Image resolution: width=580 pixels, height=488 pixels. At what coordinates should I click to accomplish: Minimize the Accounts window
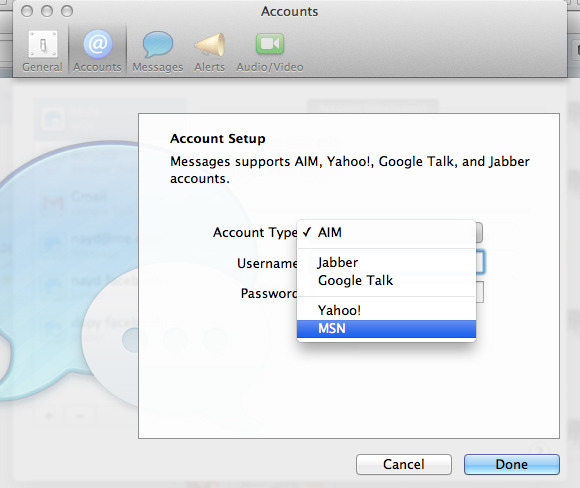point(47,11)
